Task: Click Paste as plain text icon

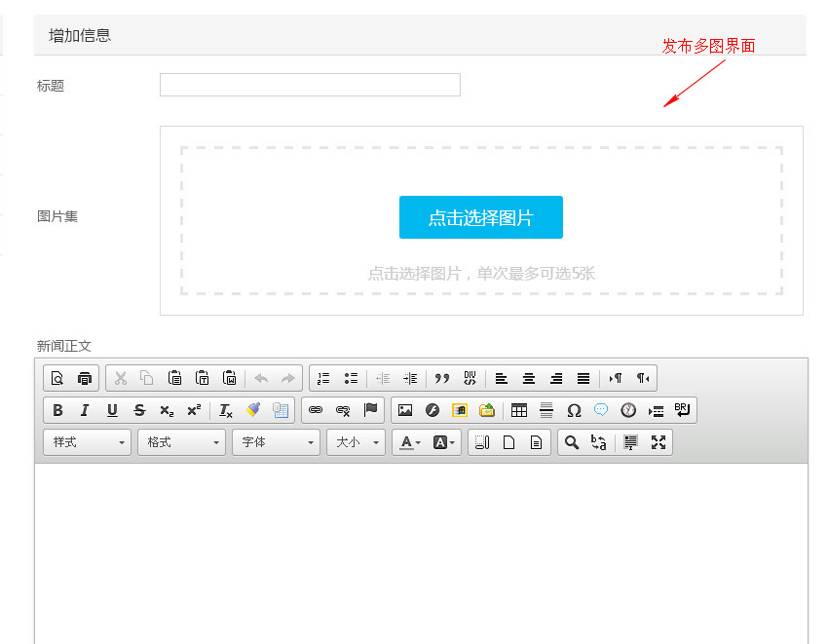Action: click(203, 378)
